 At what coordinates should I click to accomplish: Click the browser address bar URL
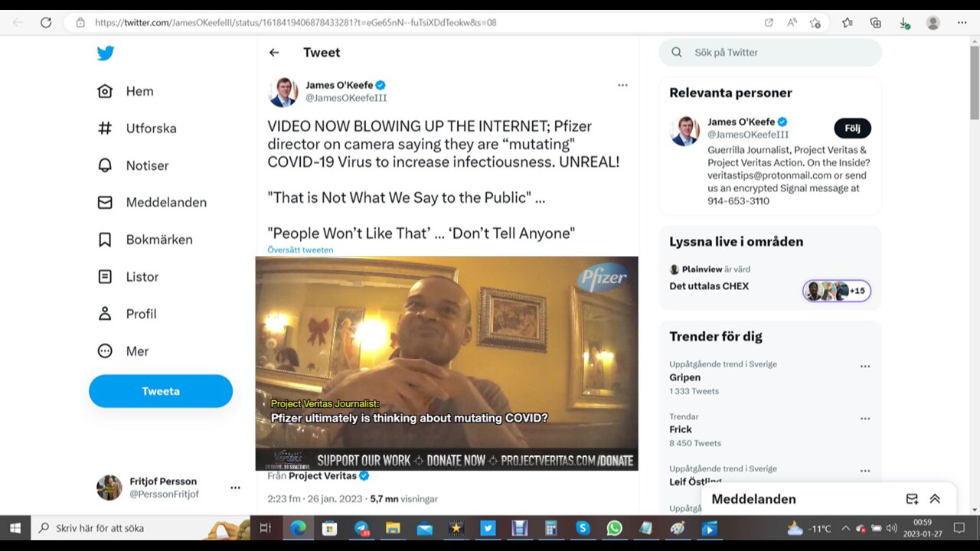(296, 22)
